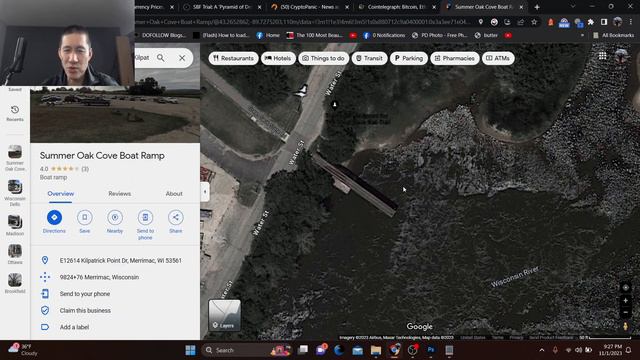Image resolution: width=640 pixels, height=360 pixels.
Task: Filter map by Transit
Action: point(369,58)
